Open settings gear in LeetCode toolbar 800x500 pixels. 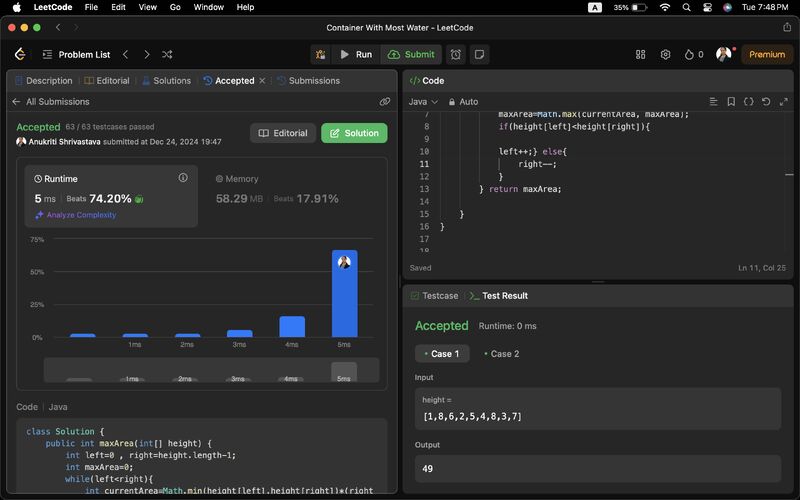(x=665, y=54)
